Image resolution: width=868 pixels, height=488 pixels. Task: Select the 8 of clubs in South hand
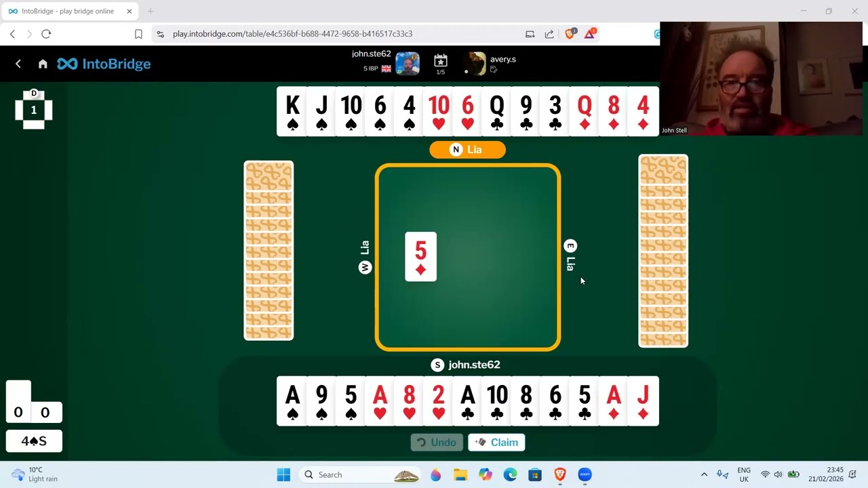pos(526,401)
